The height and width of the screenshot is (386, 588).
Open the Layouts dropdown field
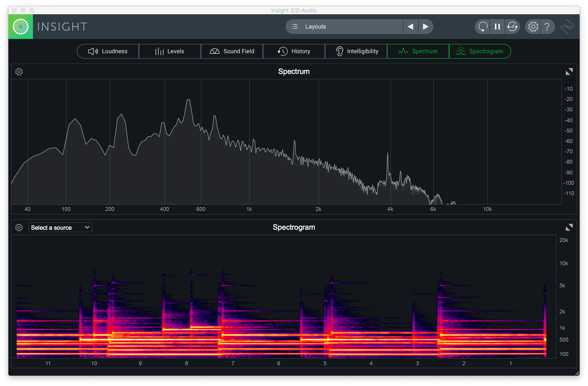coord(344,26)
